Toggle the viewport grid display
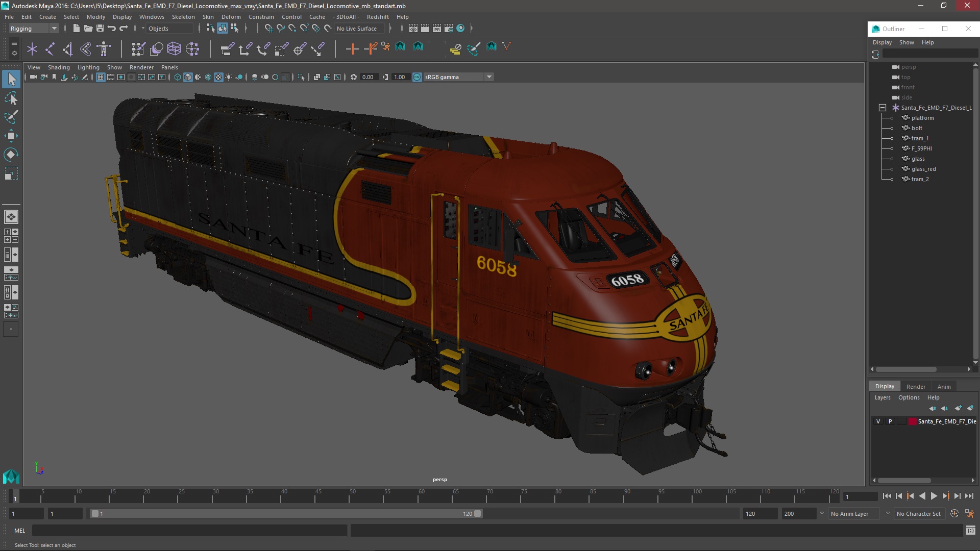 [101, 77]
